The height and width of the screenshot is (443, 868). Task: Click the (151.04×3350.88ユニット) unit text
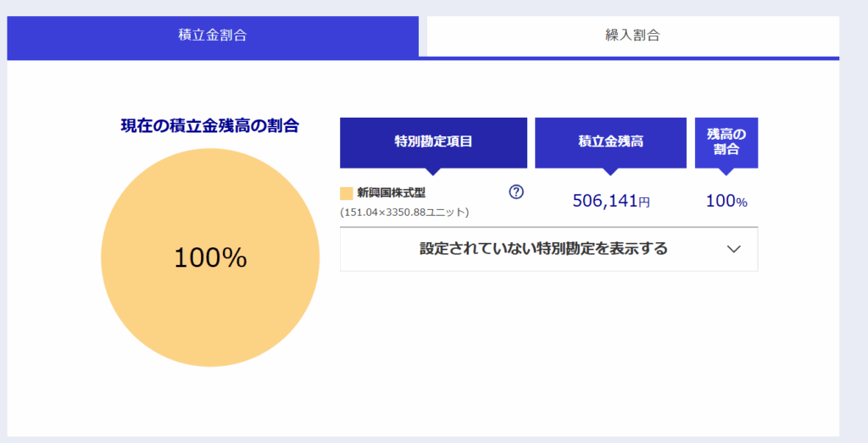(404, 213)
